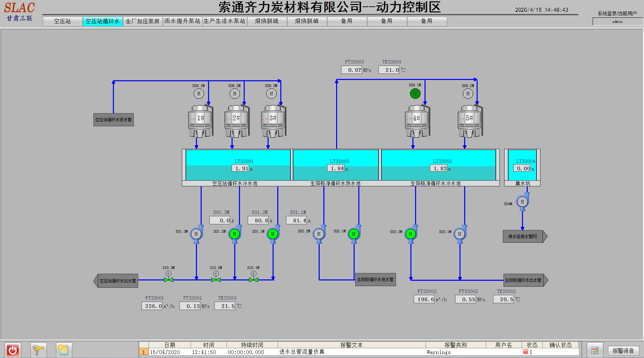Click the TE33002 temperature value 20.5

(504, 299)
